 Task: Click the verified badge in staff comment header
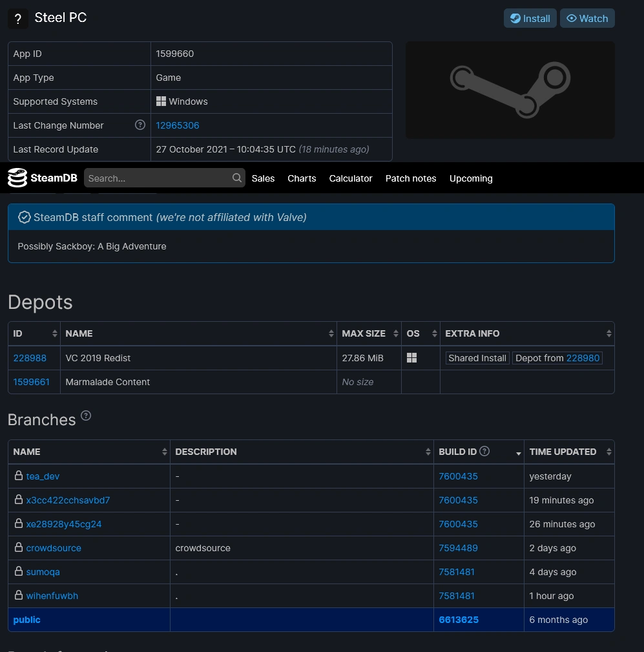point(25,217)
